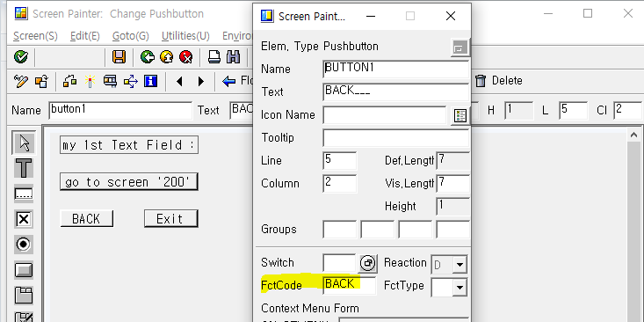Select the checkbox element tool
Screen dimensions: 644x322
click(24, 219)
